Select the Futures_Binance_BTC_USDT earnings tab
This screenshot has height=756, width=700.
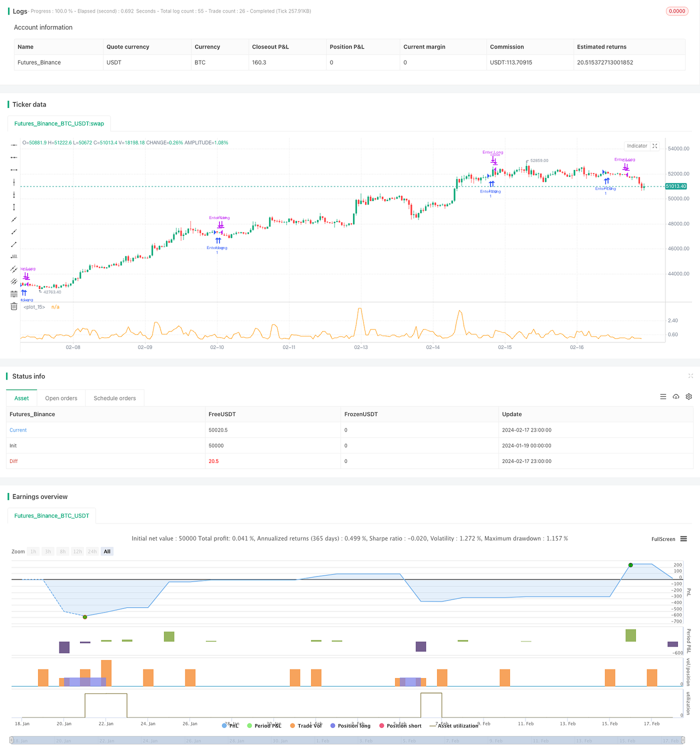pos(51,515)
